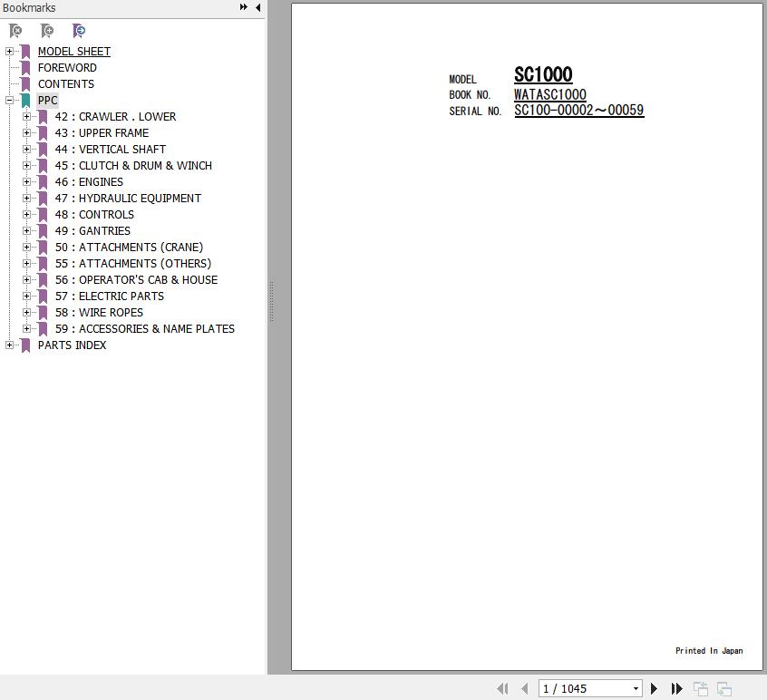Expand the 50 : ATTACHMENTS (CRANE) node
The image size is (767, 700).
click(26, 247)
